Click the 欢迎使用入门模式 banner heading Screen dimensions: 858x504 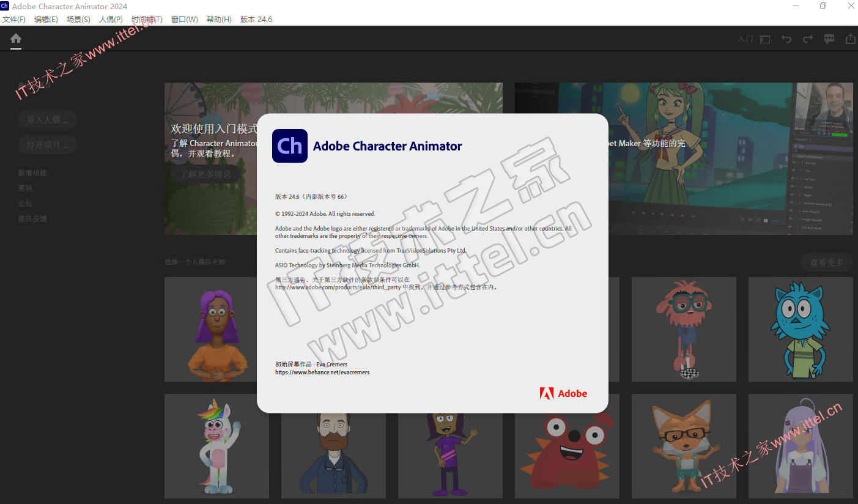tap(214, 129)
